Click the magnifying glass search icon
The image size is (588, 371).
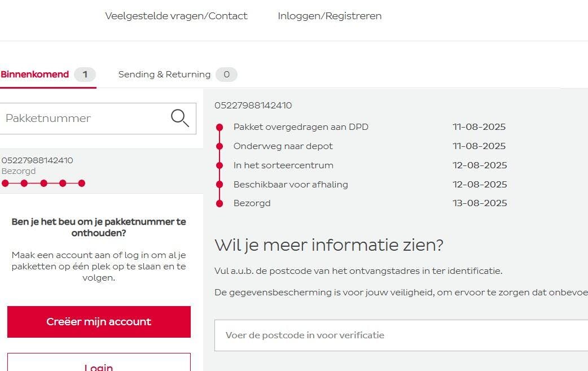180,118
